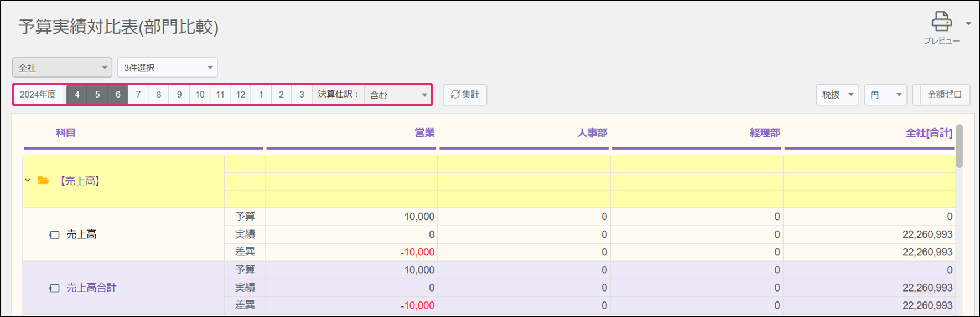Open the 3件選択 dropdown

(167, 68)
